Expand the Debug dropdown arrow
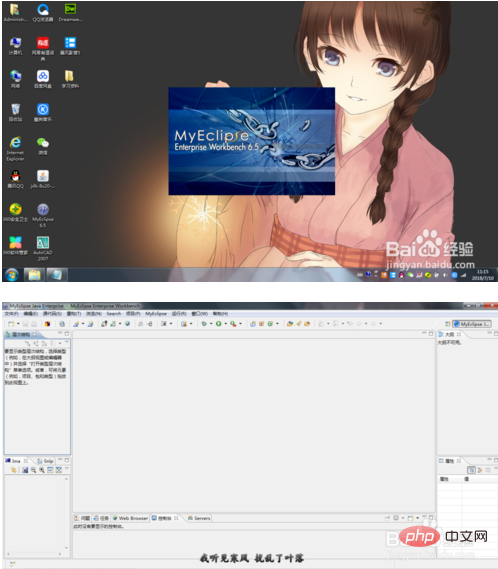498x569 pixels. click(211, 324)
